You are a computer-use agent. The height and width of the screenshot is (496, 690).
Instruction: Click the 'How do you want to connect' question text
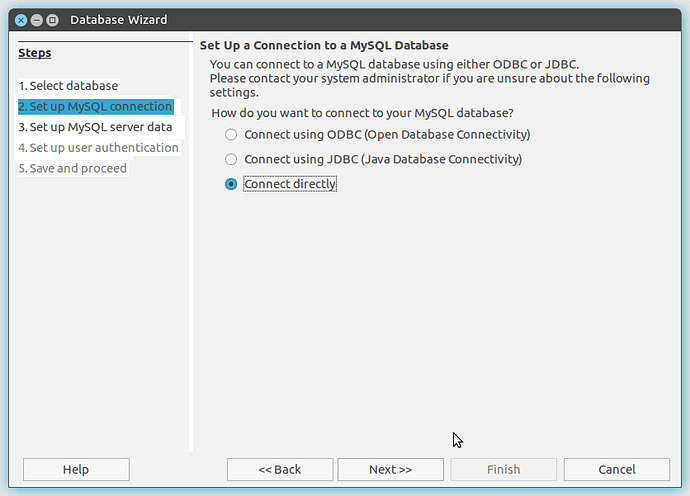[362, 113]
